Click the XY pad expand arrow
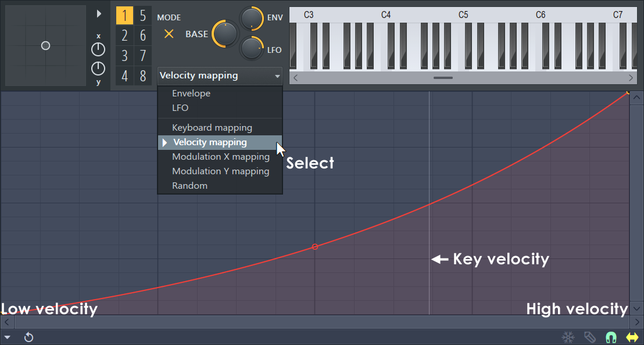The height and width of the screenshot is (345, 644). point(99,14)
